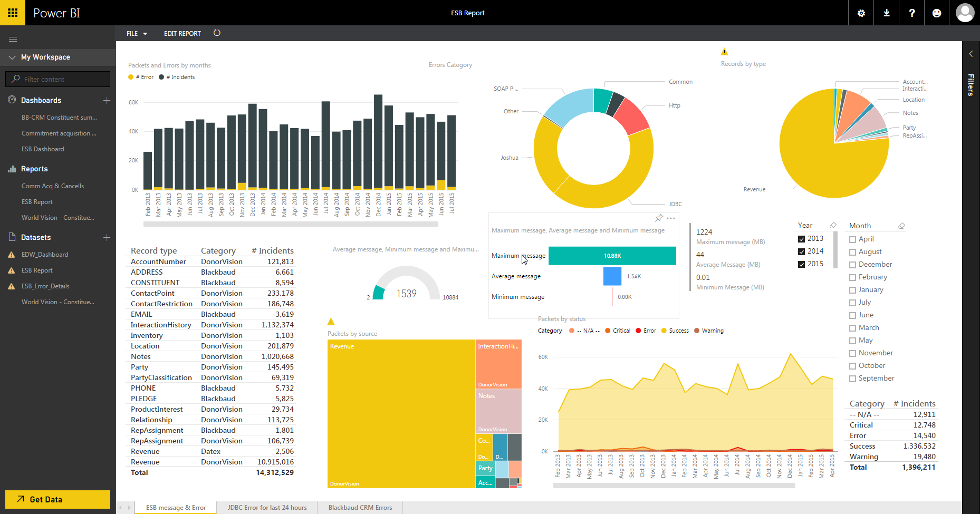Open the FILE dropdown menu
Viewport: 980px width, 514px height.
pos(137,34)
